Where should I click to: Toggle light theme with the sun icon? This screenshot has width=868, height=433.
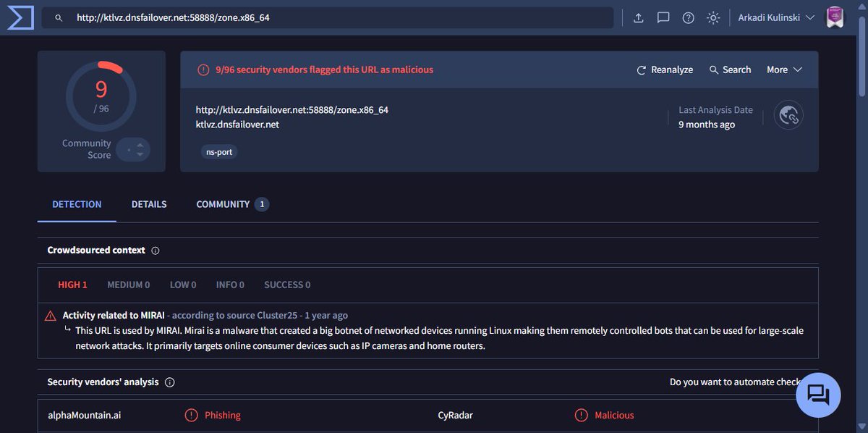tap(712, 17)
